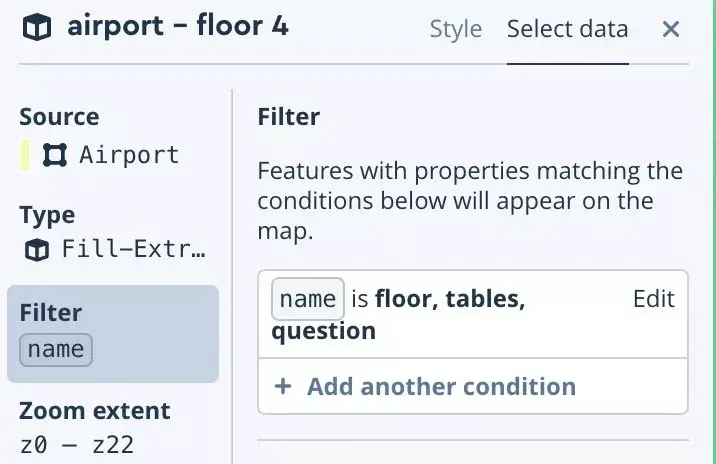
Task: Click the name chip under the sidebar Filter
Action: (x=56, y=349)
